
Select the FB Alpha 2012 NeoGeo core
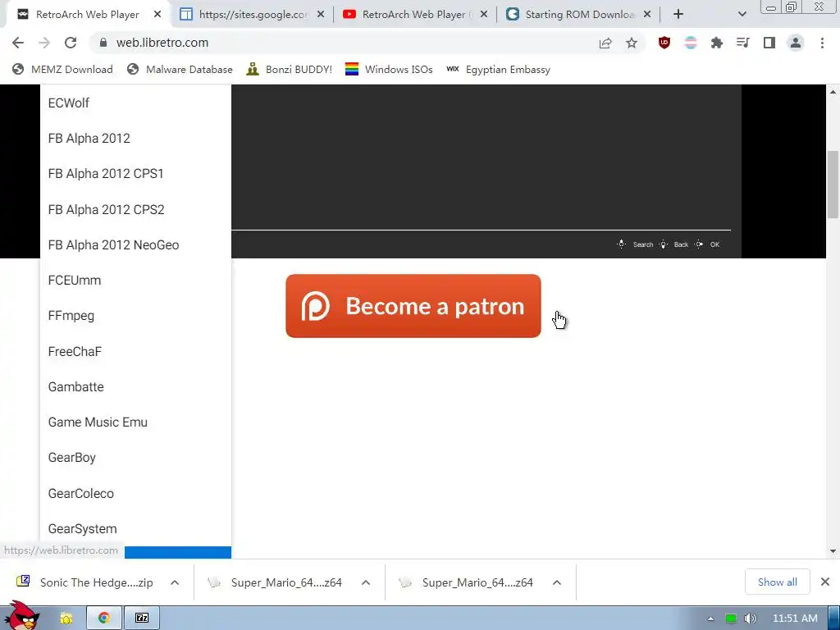click(x=135, y=244)
